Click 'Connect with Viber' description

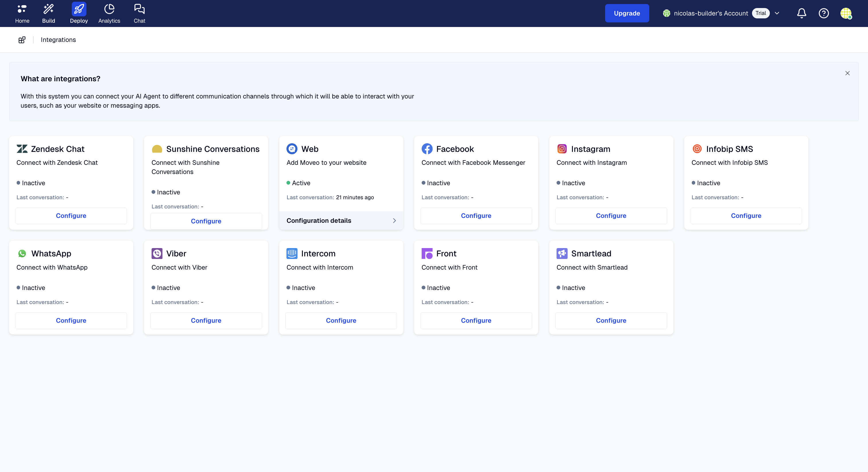click(179, 267)
